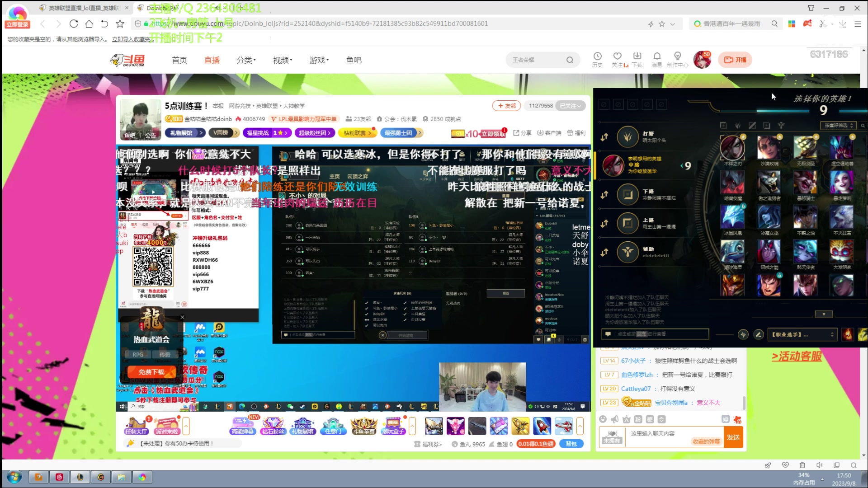868x488 pixels.
Task: Open the 潮玩盒子 icon
Action: point(393,426)
